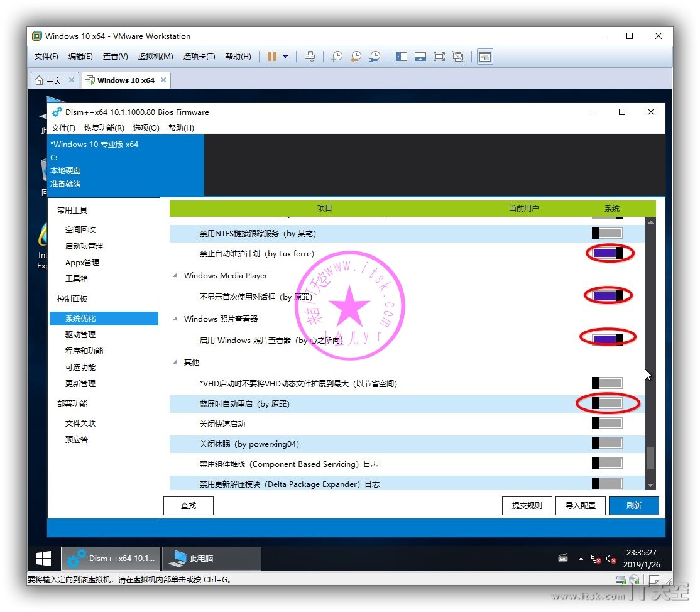Open Dism++ 选项(O) menu

tap(146, 128)
